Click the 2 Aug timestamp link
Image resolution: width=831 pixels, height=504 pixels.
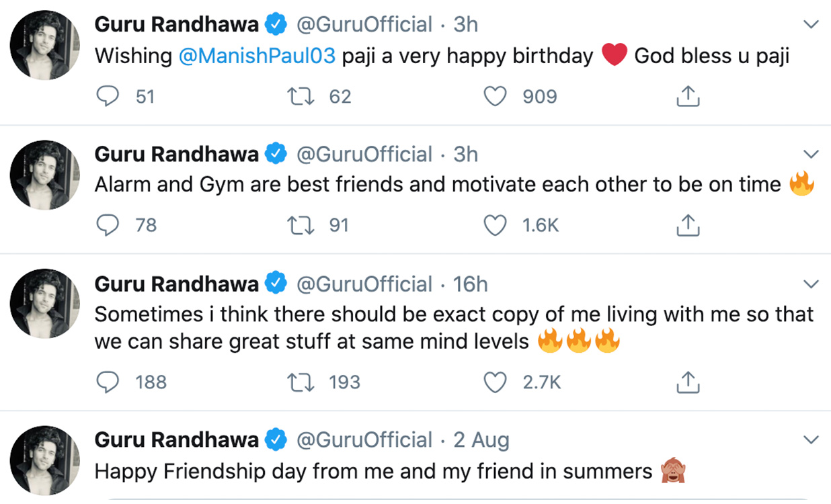pyautogui.click(x=481, y=440)
